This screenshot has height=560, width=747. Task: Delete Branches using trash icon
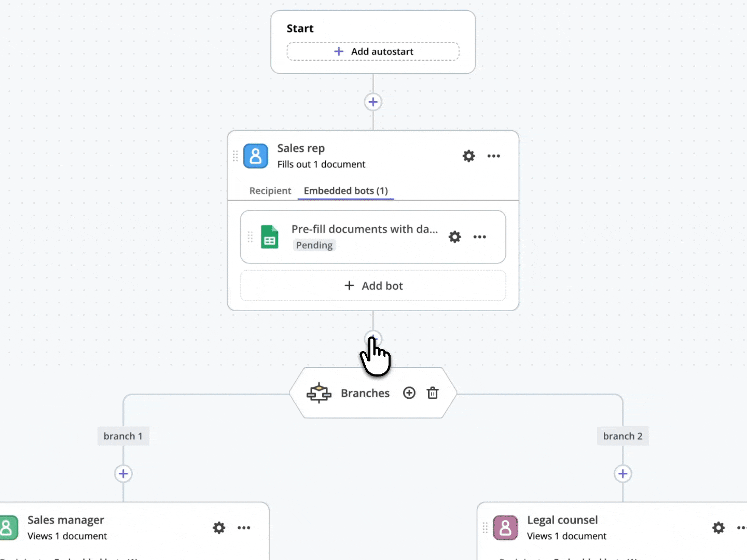tap(433, 393)
